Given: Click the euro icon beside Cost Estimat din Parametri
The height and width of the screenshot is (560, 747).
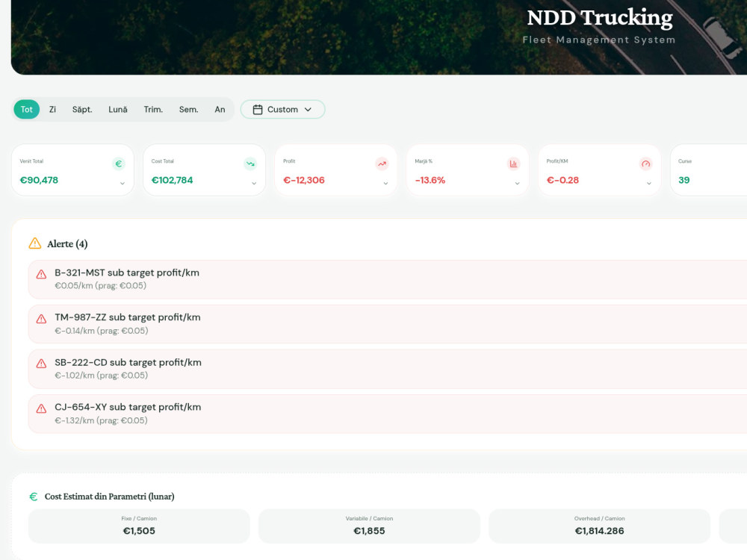Looking at the screenshot, I should 34,497.
